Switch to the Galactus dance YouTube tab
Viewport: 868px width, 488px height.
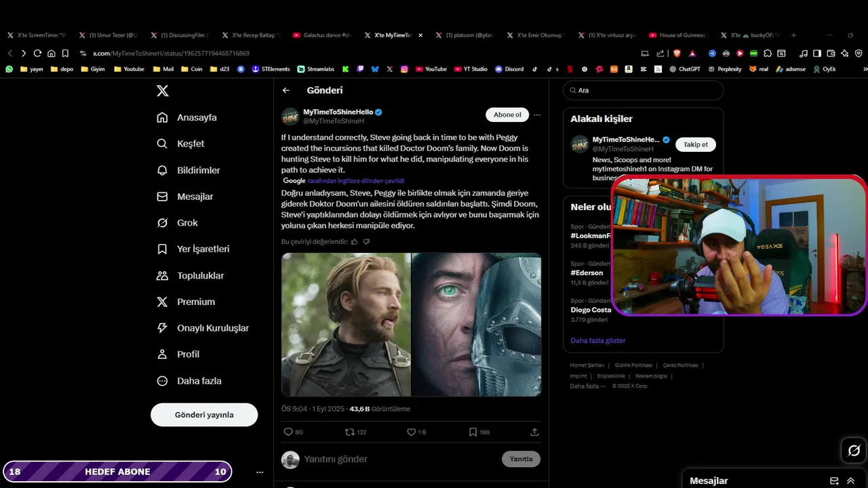(x=321, y=35)
